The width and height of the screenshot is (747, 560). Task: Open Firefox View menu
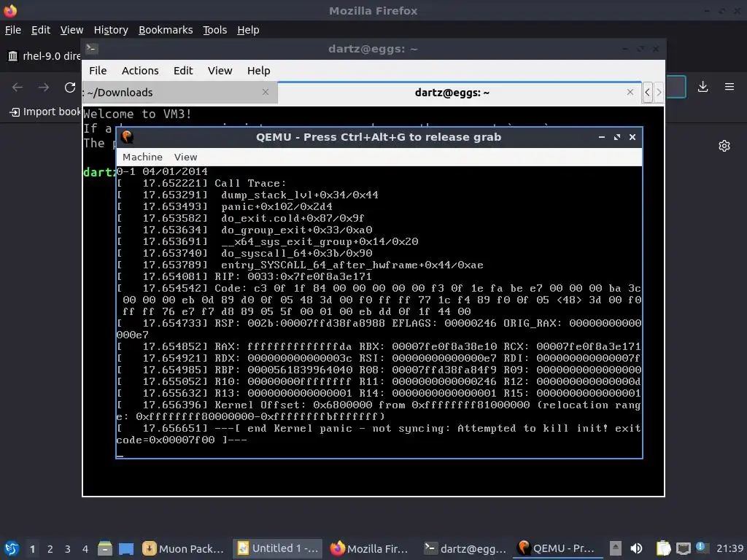71,30
